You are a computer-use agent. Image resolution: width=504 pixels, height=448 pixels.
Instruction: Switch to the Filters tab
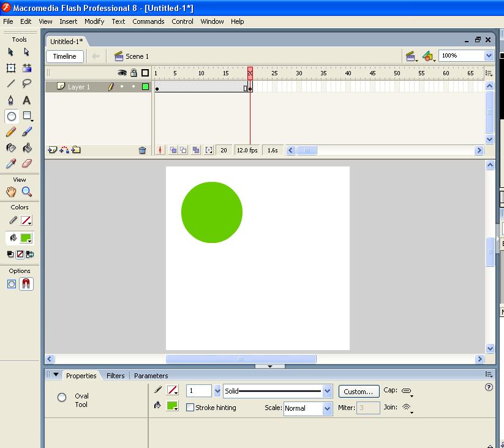point(115,376)
